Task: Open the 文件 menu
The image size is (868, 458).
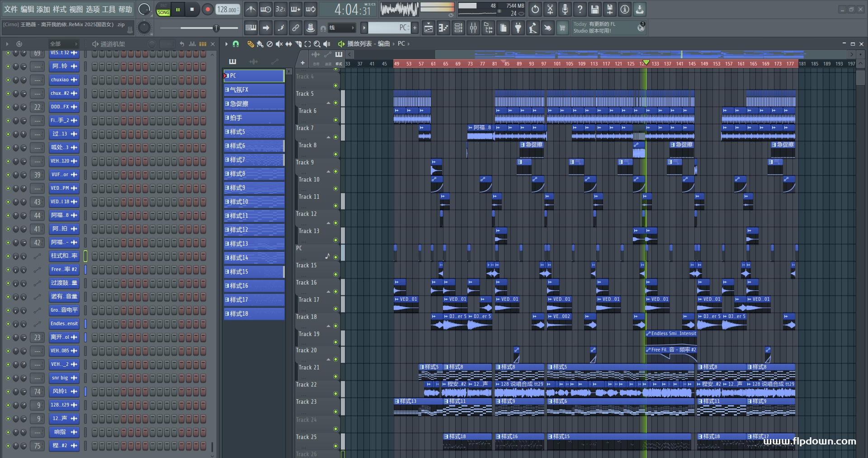Action: 11,9
